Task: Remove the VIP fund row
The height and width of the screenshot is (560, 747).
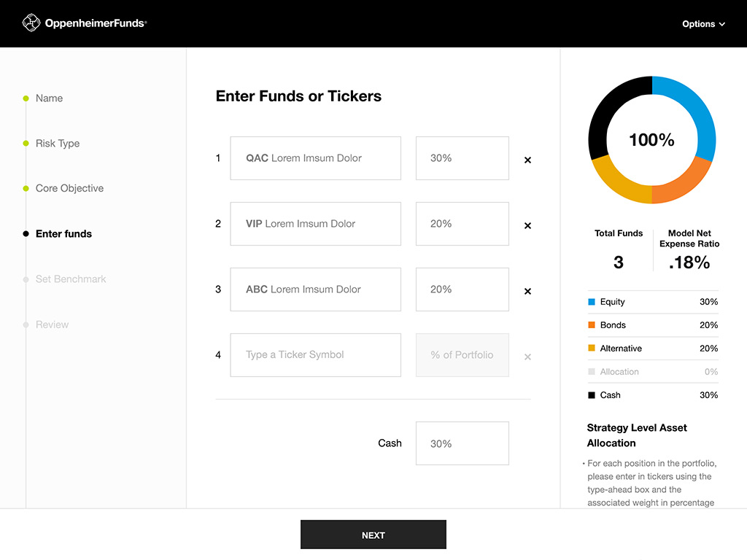Action: (527, 225)
